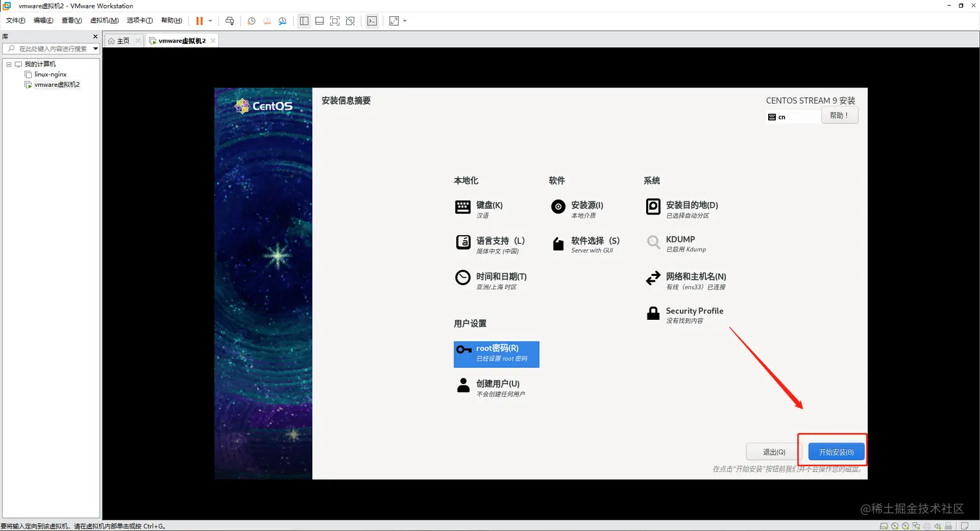Click the hard disk status bar icon
The image size is (980, 531).
884,526
